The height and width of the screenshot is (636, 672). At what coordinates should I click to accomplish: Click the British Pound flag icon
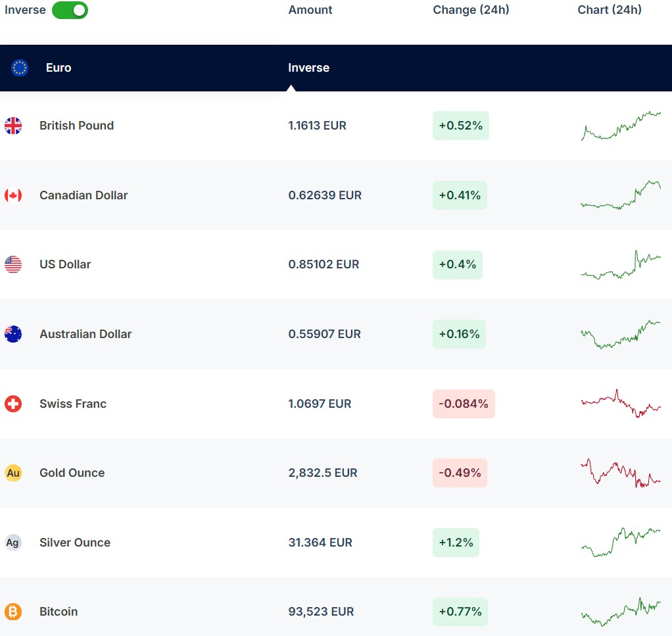[13, 126]
